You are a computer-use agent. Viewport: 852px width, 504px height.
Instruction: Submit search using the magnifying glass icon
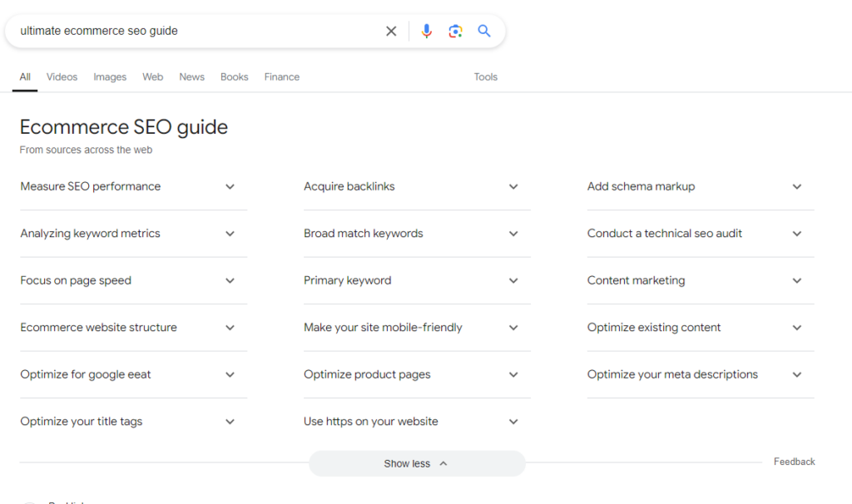click(484, 31)
